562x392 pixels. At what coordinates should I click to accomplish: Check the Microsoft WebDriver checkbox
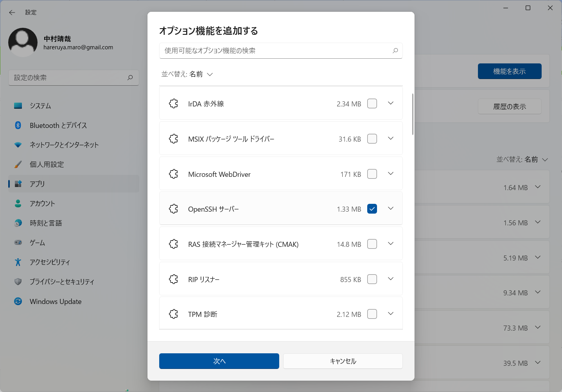[372, 174]
